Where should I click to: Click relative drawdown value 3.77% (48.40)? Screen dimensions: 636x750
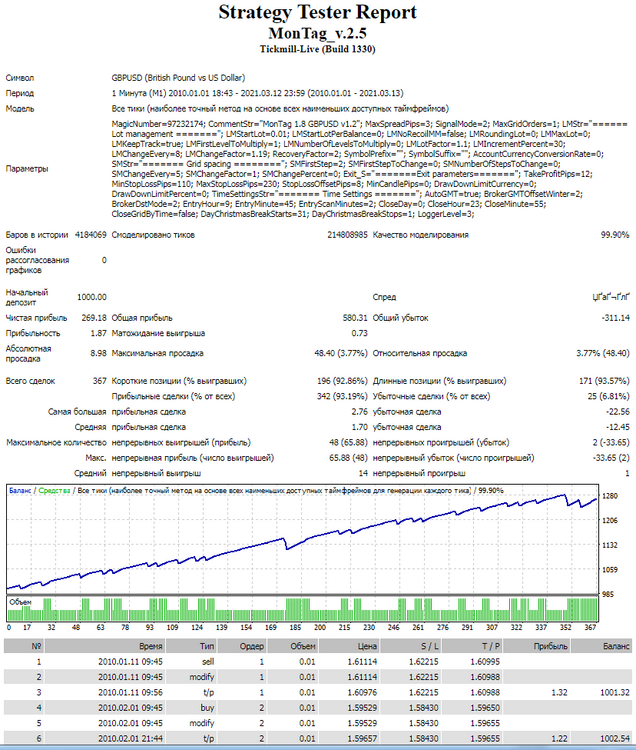(x=603, y=353)
